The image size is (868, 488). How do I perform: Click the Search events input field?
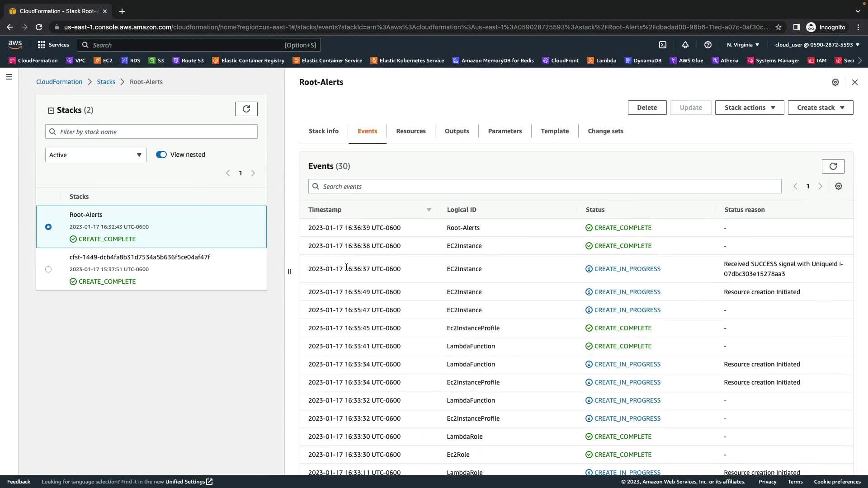(544, 187)
